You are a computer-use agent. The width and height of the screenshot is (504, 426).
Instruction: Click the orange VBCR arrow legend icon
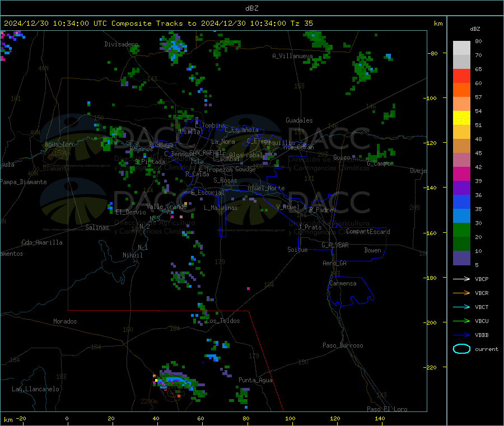pos(461,293)
